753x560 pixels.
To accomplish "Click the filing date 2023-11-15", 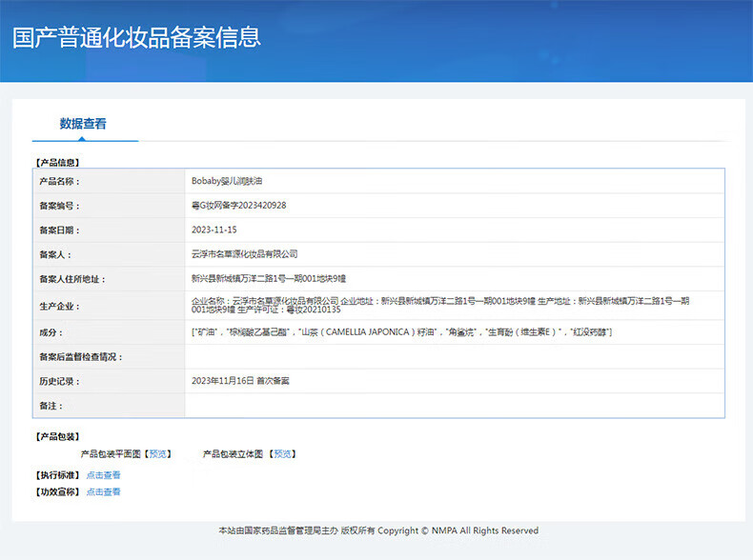I will pos(214,230).
